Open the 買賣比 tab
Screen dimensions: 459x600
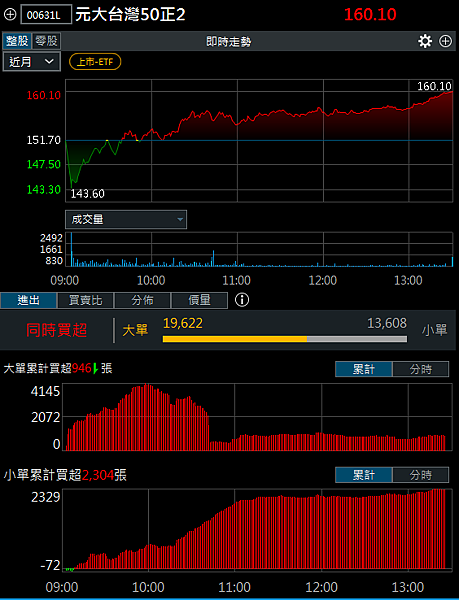85,300
